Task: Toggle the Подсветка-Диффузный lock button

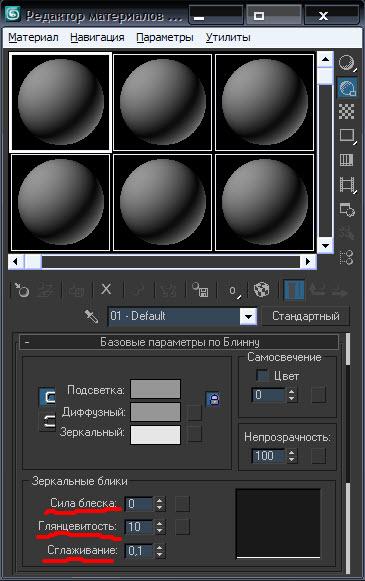Action: pos(48,396)
